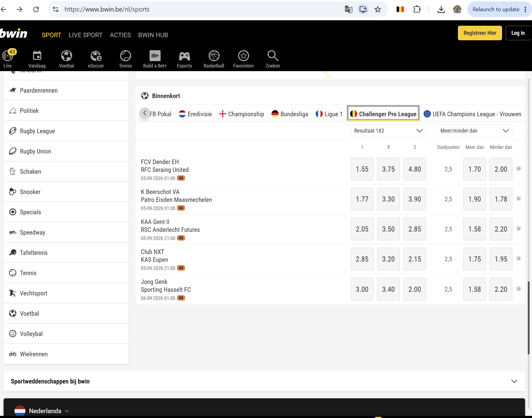This screenshot has height=418, width=532.
Task: Favorite the KAA Gent II match
Action: pos(519,229)
